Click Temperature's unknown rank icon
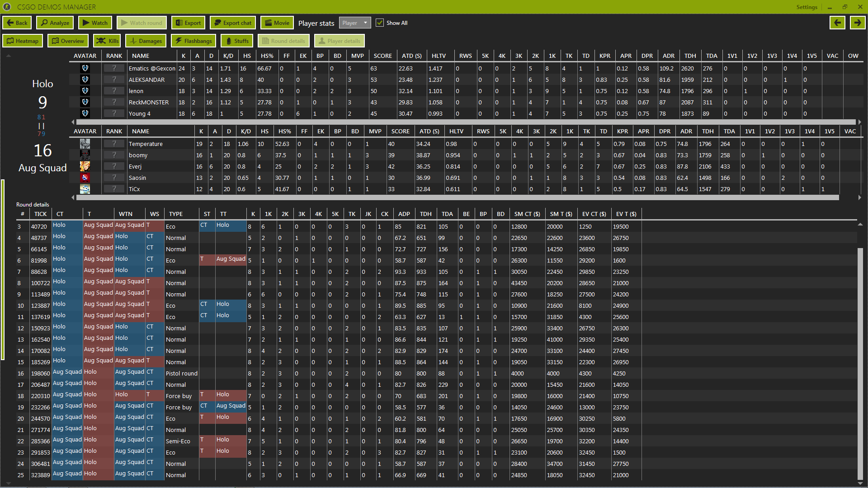The image size is (868, 488). pyautogui.click(x=114, y=144)
